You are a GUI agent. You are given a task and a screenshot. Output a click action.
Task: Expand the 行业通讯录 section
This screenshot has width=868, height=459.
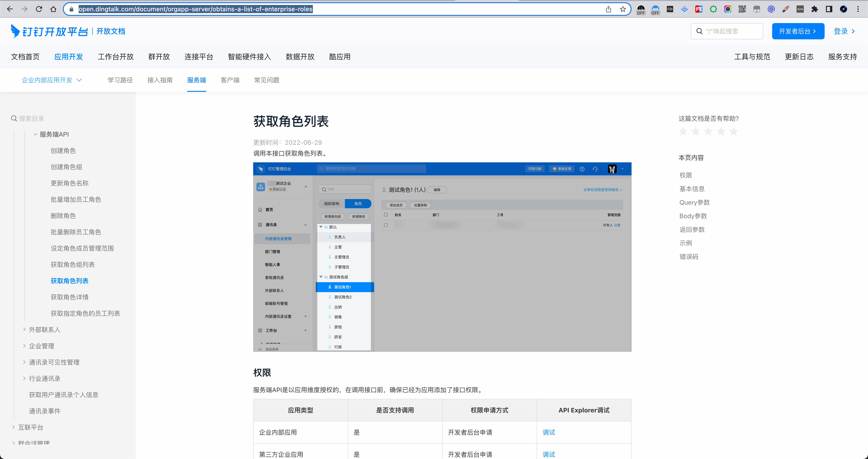pyautogui.click(x=24, y=379)
